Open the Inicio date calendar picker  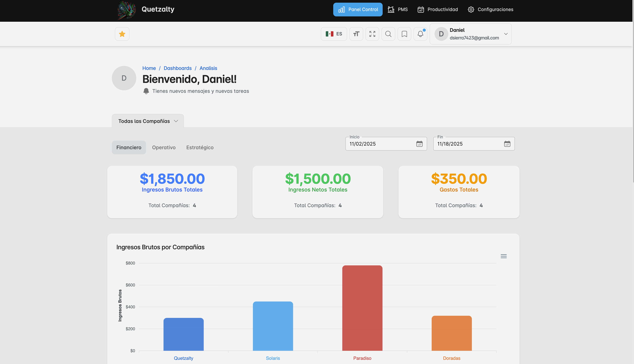point(419,144)
